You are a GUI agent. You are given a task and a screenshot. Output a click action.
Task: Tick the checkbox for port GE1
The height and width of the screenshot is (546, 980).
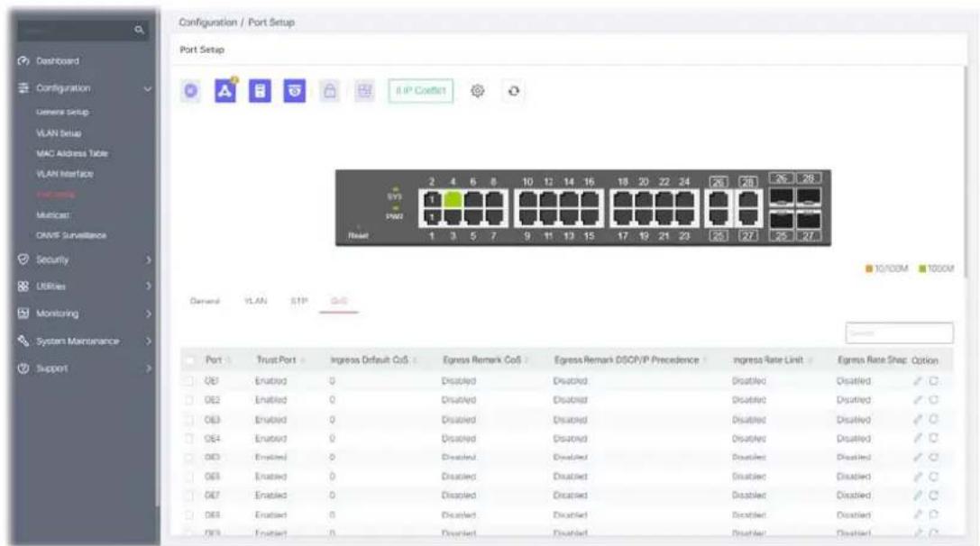click(x=188, y=381)
